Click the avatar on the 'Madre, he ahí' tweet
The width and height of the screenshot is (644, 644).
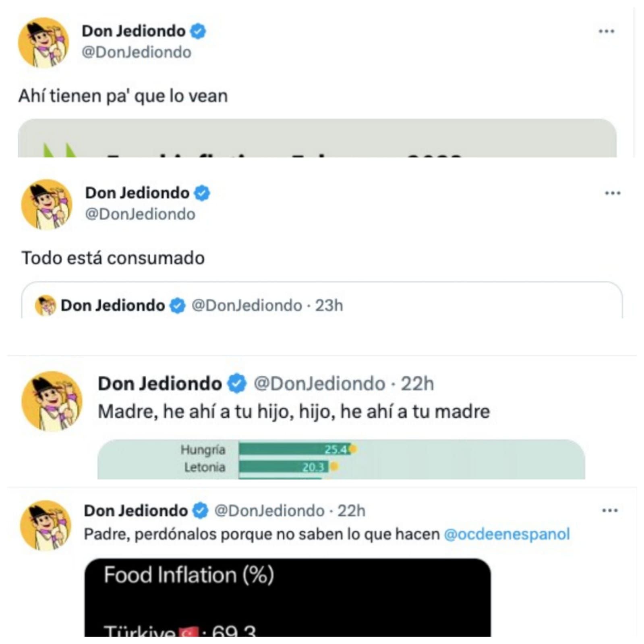52,401
